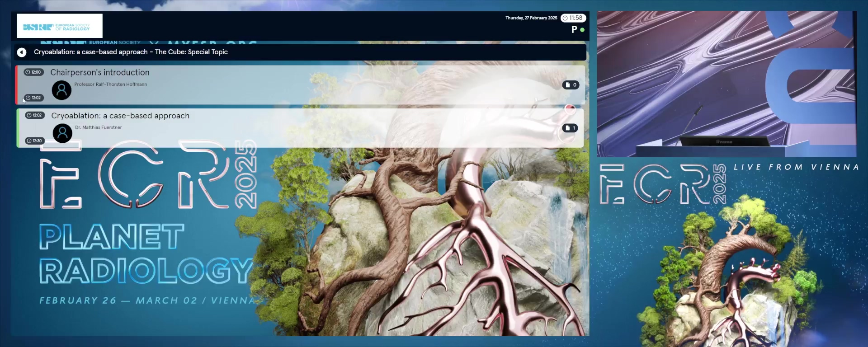
Task: Click the P indicator in the top bar
Action: [574, 29]
